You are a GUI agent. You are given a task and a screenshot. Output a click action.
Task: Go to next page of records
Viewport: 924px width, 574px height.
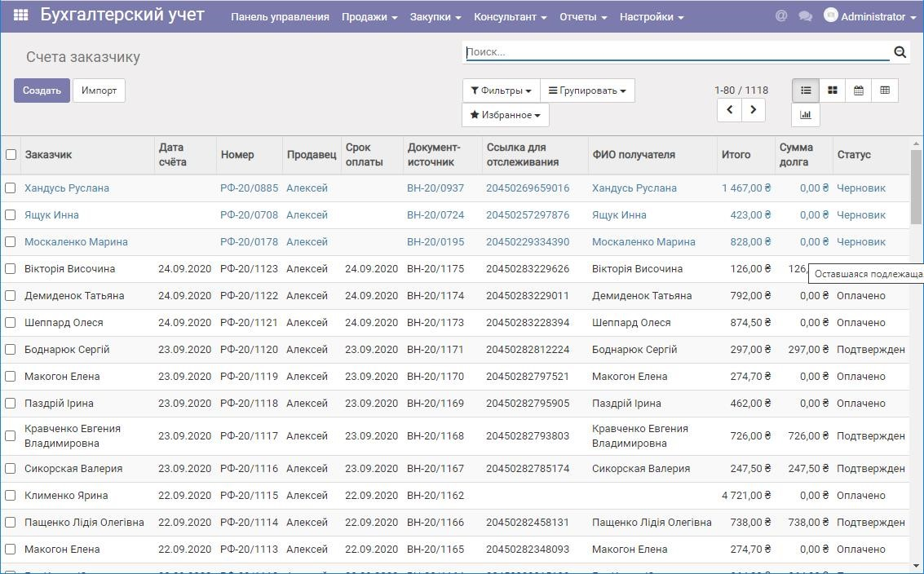753,109
